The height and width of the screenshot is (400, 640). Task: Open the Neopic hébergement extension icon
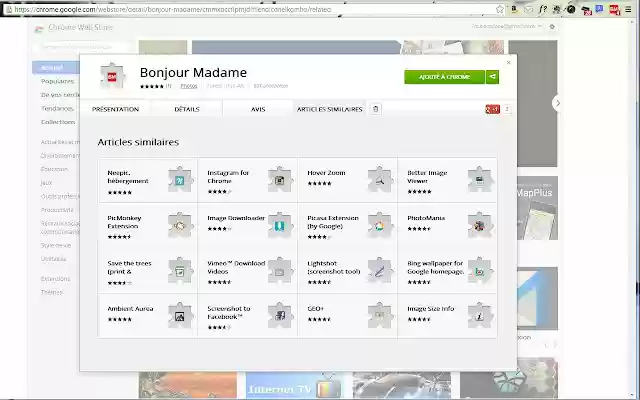pyautogui.click(x=180, y=179)
